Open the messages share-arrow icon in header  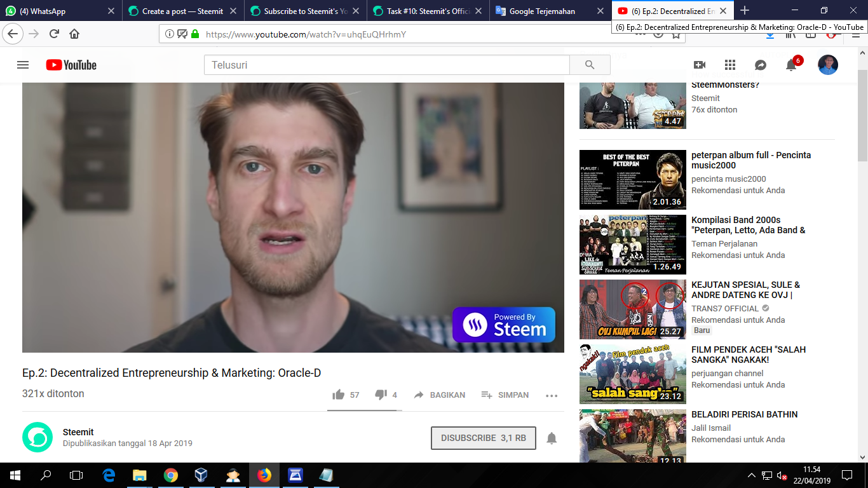point(761,65)
